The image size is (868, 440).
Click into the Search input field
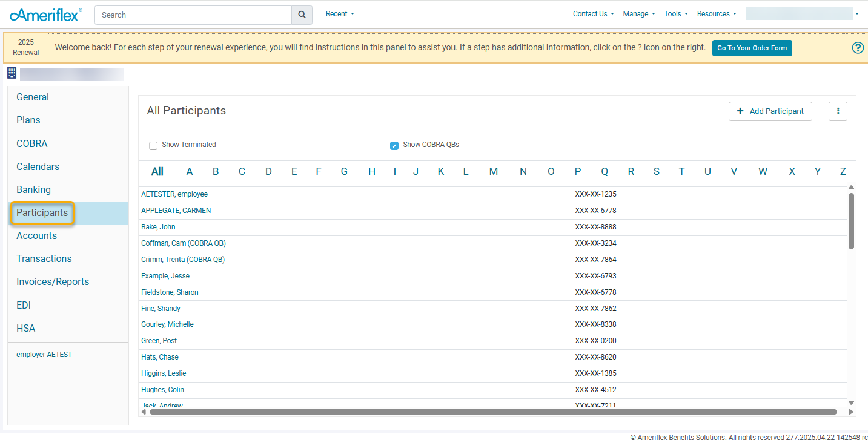coord(193,15)
